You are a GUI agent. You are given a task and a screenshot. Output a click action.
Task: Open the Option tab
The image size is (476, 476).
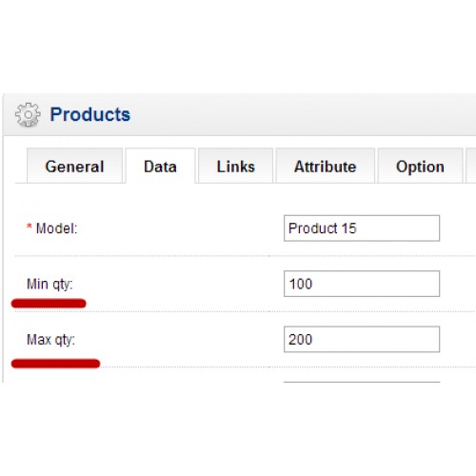click(x=420, y=166)
